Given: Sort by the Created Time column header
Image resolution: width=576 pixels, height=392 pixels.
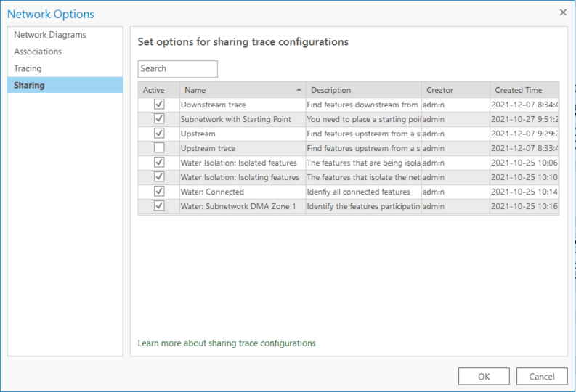Looking at the screenshot, I should [524, 90].
